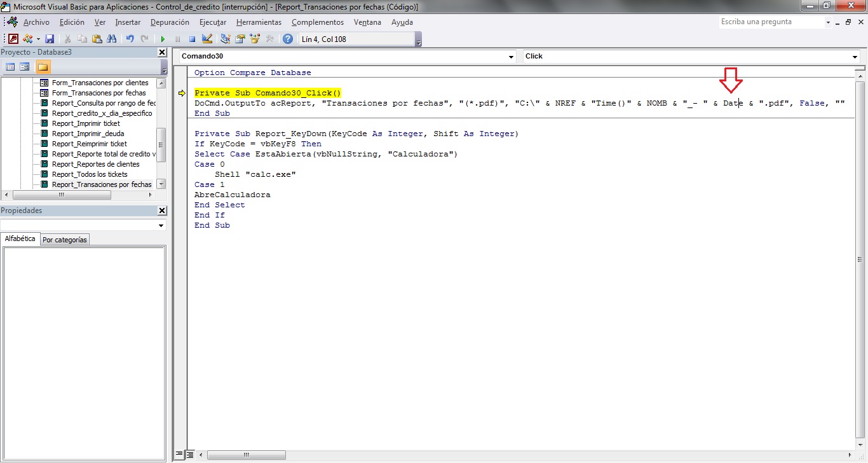
Task: Open the Depuración menu
Action: click(x=170, y=22)
